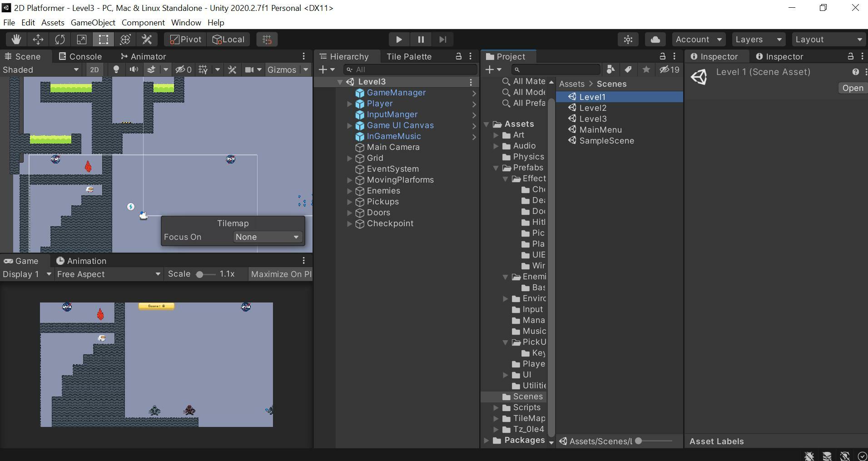Viewport: 868px width, 461px height.
Task: Click the Pause button
Action: point(421,40)
